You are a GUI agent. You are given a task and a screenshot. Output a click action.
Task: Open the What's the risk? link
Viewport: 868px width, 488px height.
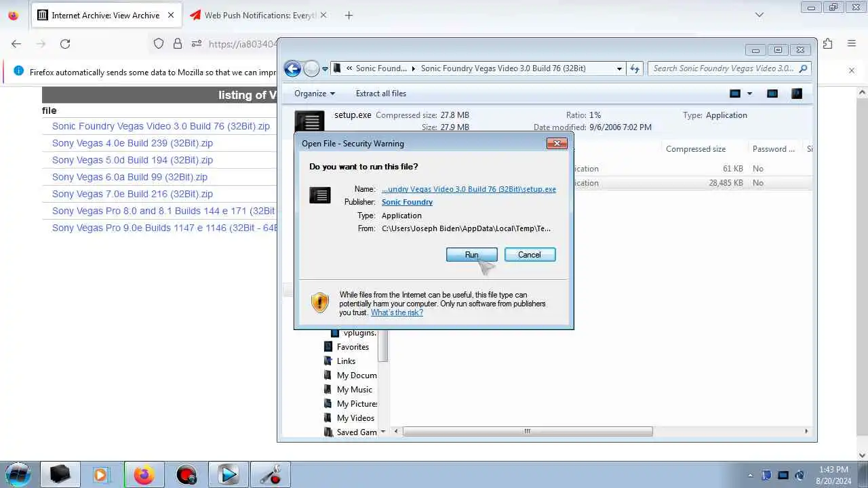tap(397, 312)
